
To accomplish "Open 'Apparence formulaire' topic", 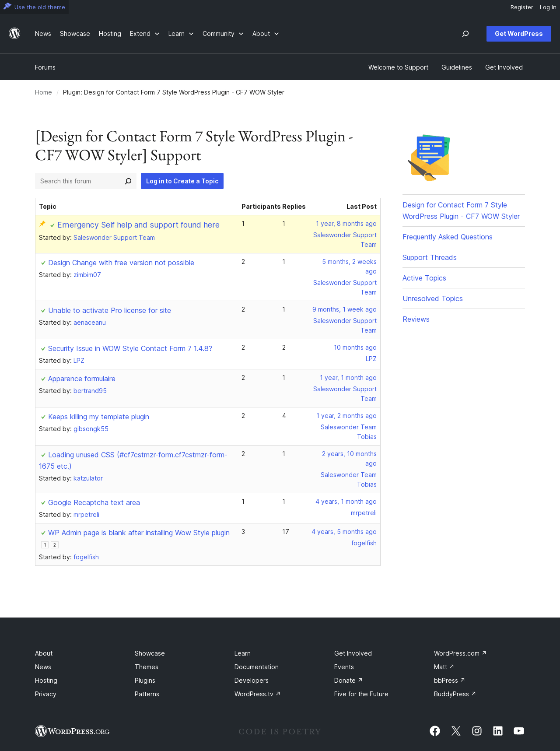I will 82,379.
